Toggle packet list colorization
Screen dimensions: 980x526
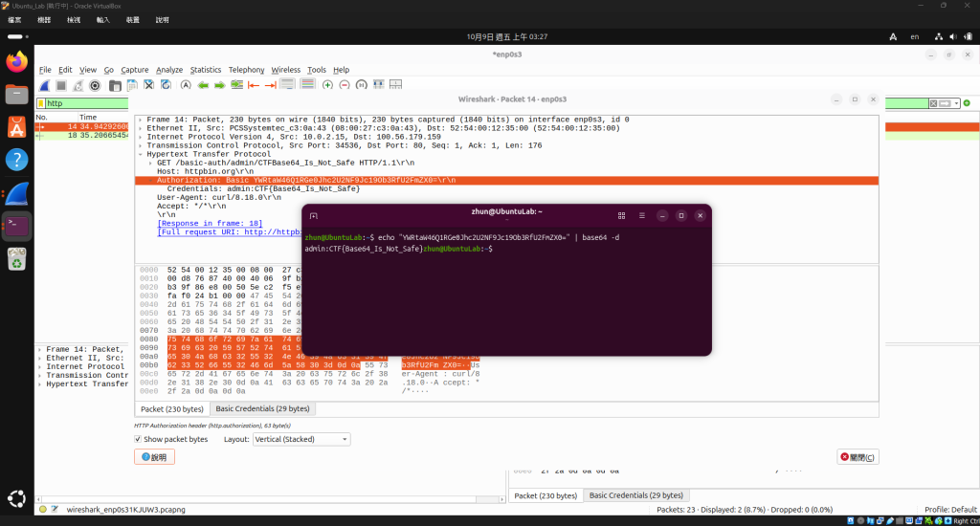(307, 84)
